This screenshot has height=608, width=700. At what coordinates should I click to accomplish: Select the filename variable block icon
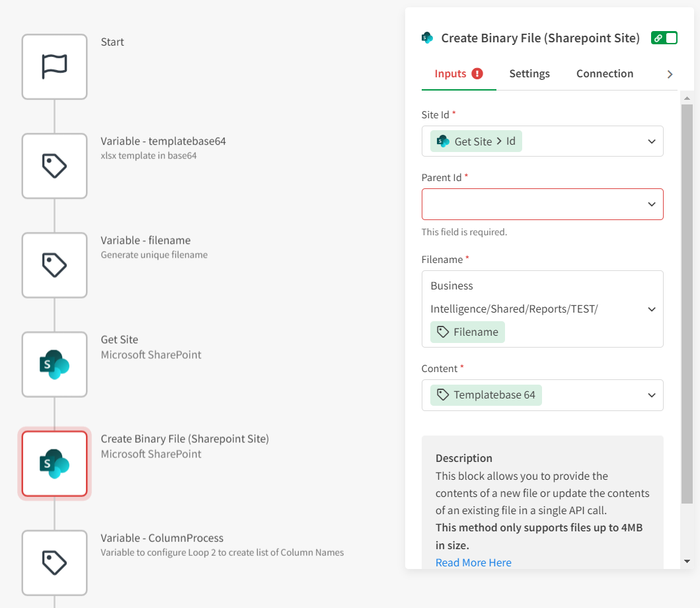point(54,265)
